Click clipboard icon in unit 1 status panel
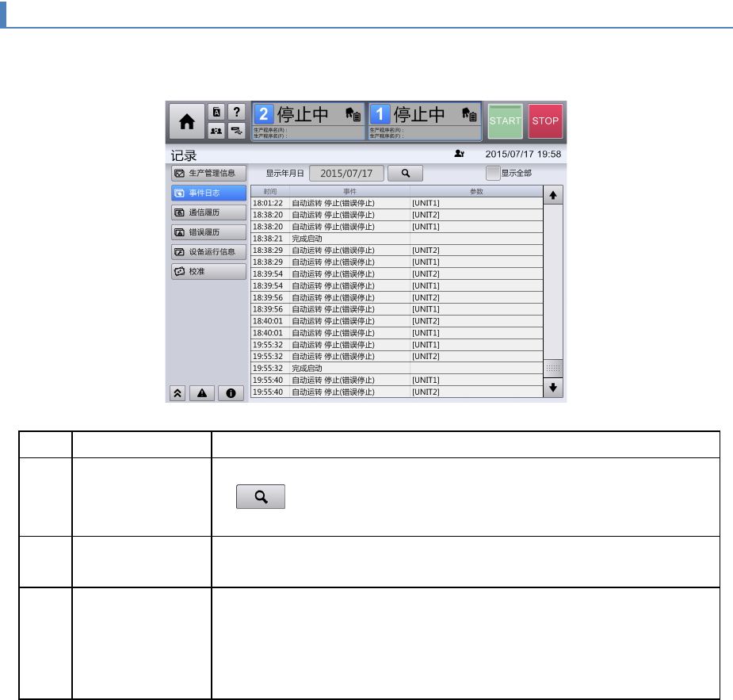The height and width of the screenshot is (700, 733). (469, 114)
